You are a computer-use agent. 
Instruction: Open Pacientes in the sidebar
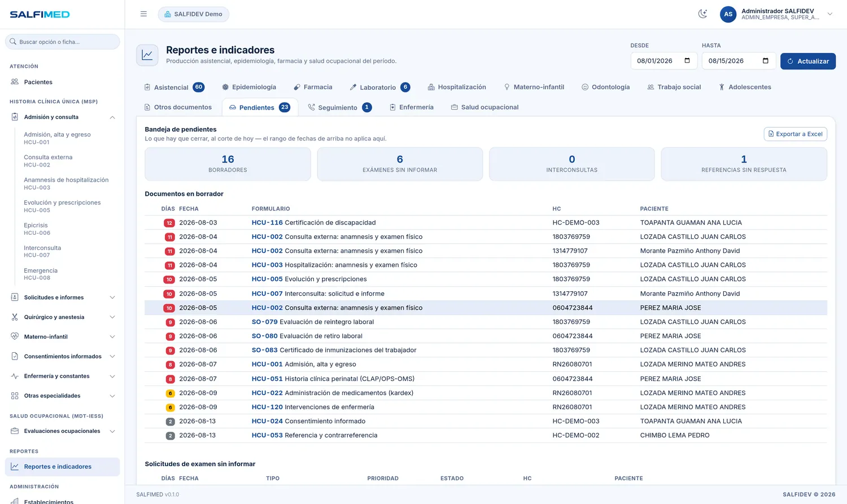[x=62, y=82]
